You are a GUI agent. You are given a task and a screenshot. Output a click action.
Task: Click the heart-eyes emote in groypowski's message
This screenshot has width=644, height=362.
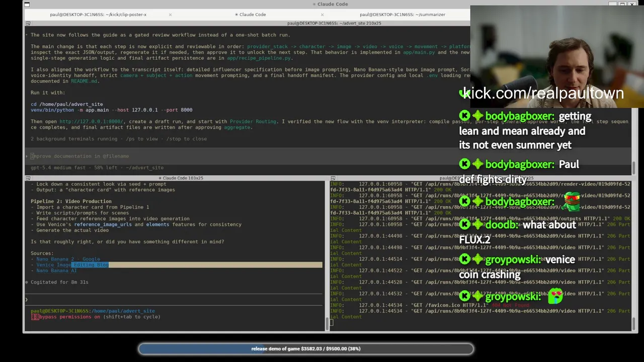click(x=555, y=296)
